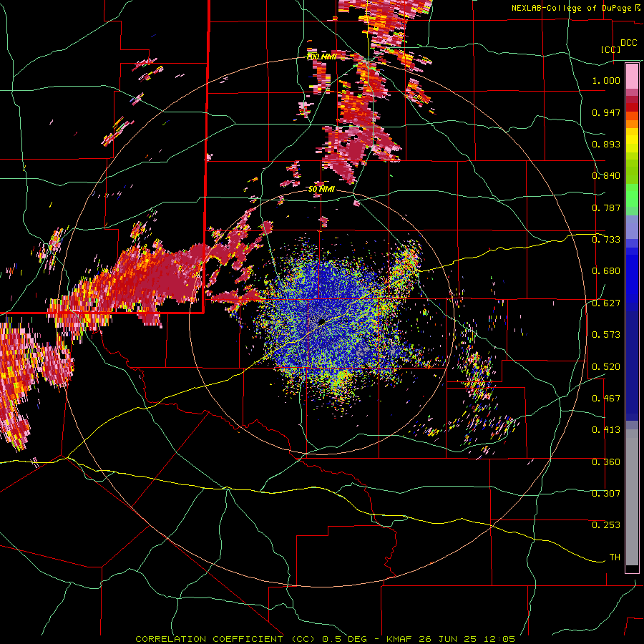Select the 0.733 scale value

pos(606,240)
